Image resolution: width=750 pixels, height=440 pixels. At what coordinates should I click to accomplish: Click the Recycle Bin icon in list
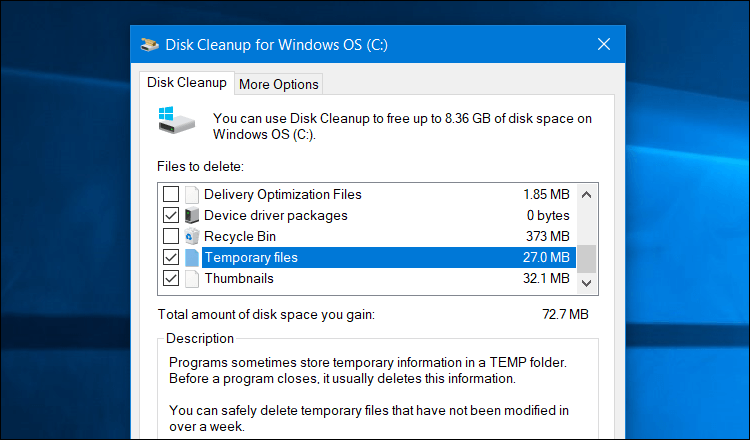(x=192, y=236)
